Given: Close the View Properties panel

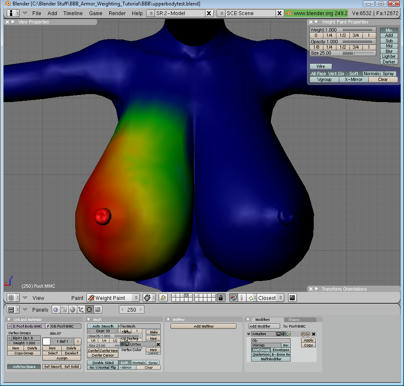Looking at the screenshot, I should click(x=7, y=22).
